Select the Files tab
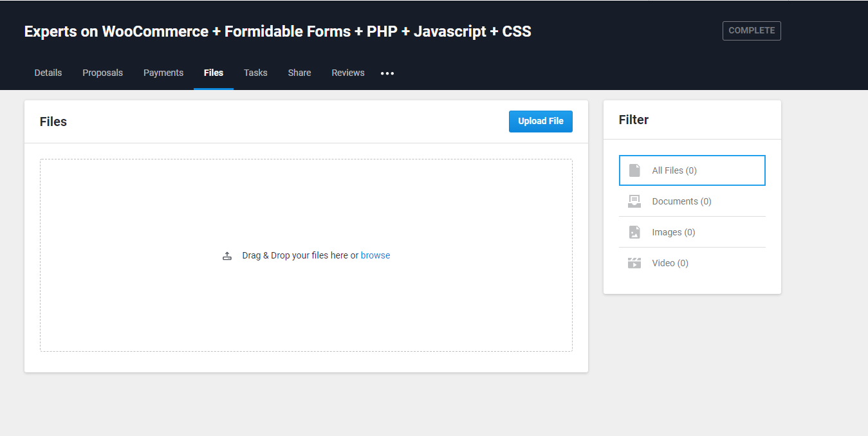 pyautogui.click(x=214, y=73)
